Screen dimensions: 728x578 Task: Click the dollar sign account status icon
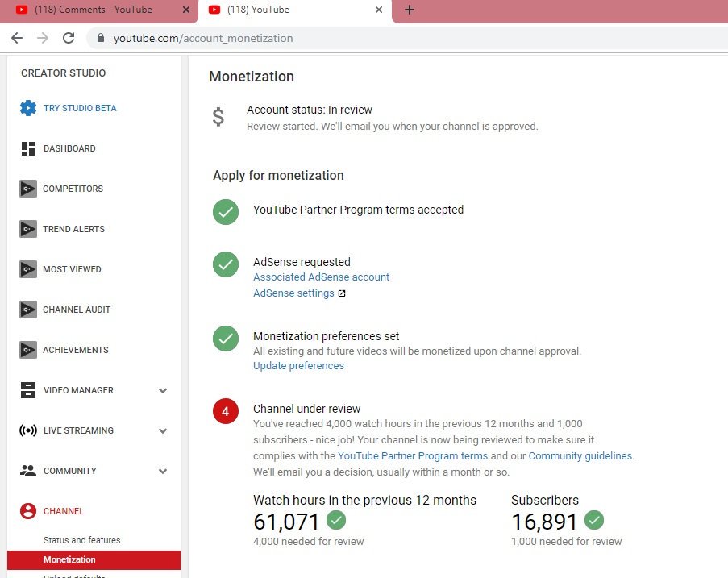coord(218,117)
